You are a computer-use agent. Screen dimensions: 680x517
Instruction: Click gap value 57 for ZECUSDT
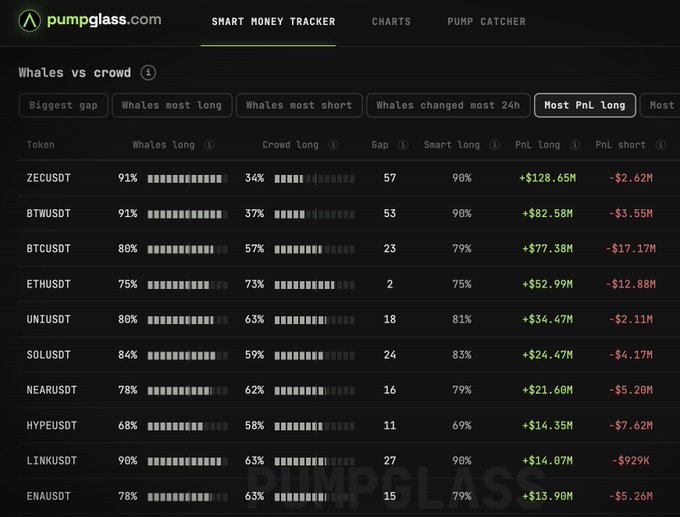[389, 178]
